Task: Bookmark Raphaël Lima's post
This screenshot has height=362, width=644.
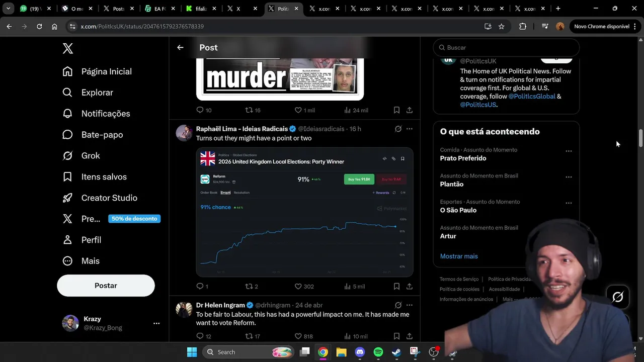Action: pyautogui.click(x=396, y=286)
